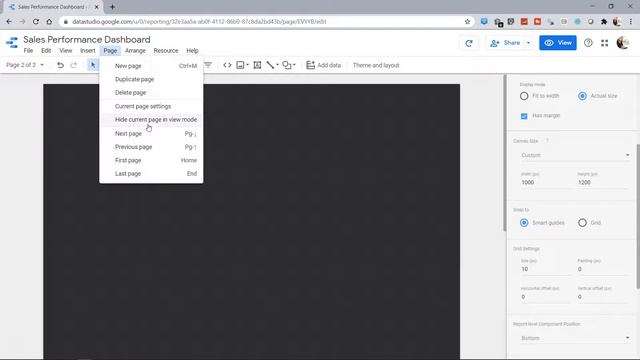Select Hide current page in view mode
Viewport: 640px width, 360px height.
pos(151,120)
